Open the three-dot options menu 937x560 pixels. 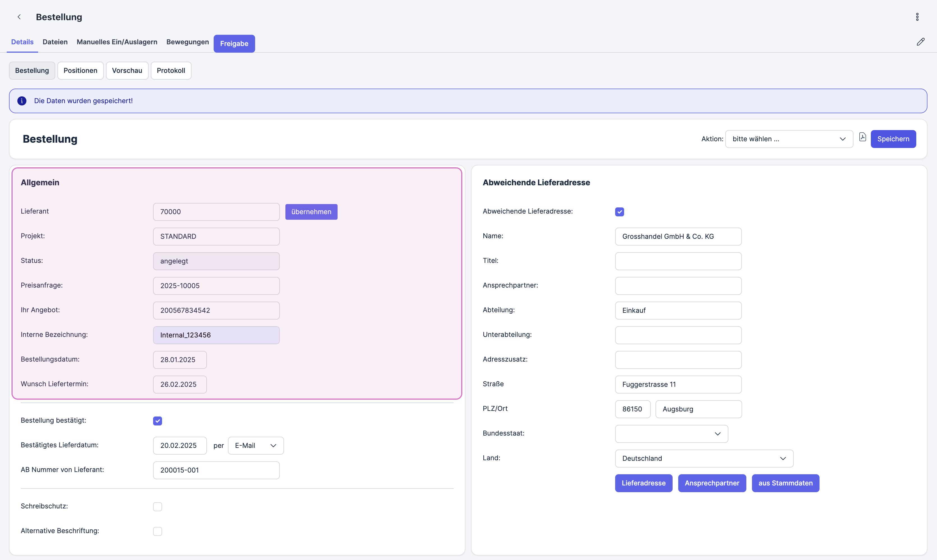pyautogui.click(x=917, y=17)
